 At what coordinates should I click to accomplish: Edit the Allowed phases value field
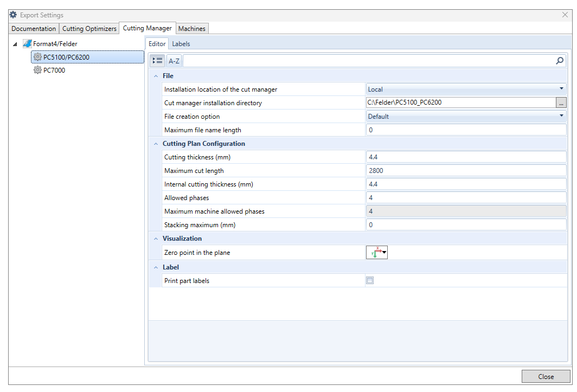click(466, 198)
